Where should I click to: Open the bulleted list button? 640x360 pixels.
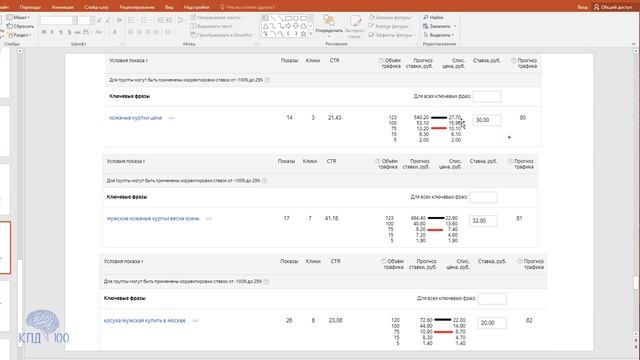click(132, 20)
